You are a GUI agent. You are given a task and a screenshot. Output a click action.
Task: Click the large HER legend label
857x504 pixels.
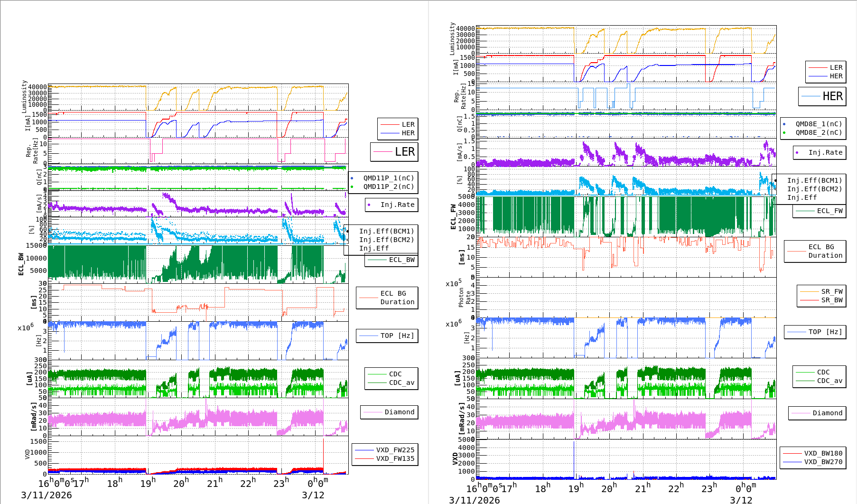point(832,96)
